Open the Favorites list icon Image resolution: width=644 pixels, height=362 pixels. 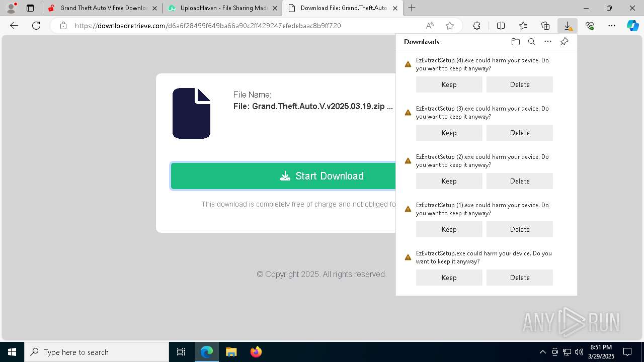tap(523, 26)
